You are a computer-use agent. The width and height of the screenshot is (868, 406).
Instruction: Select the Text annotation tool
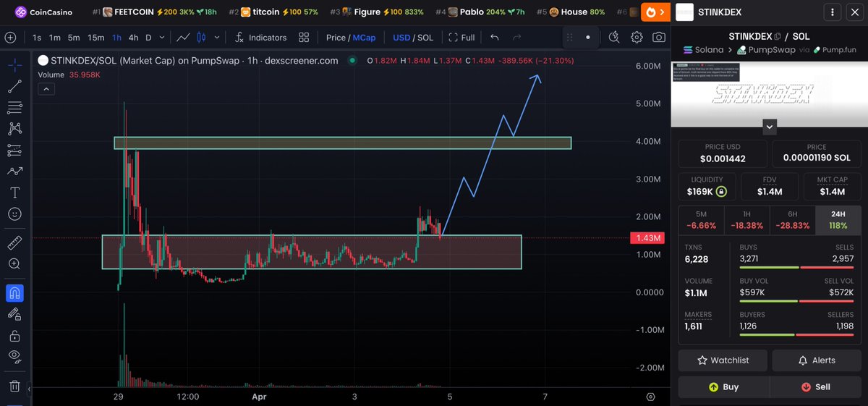(x=14, y=193)
